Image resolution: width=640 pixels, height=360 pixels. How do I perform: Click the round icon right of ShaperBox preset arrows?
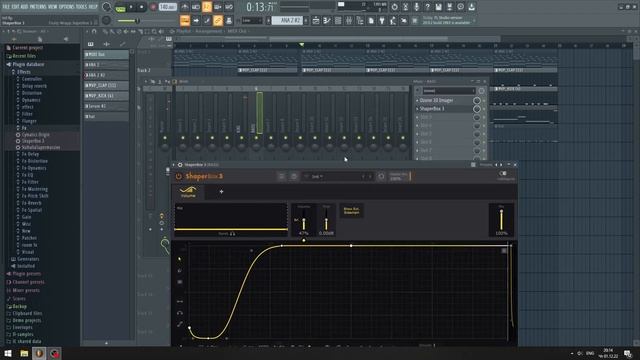coord(381,176)
